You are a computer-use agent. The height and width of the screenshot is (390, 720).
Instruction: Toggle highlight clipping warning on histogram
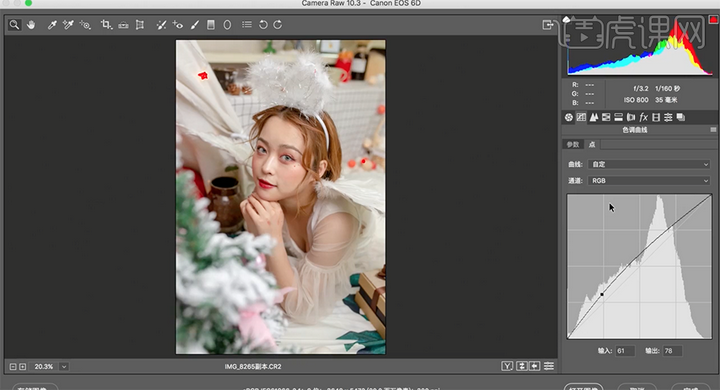click(713, 19)
